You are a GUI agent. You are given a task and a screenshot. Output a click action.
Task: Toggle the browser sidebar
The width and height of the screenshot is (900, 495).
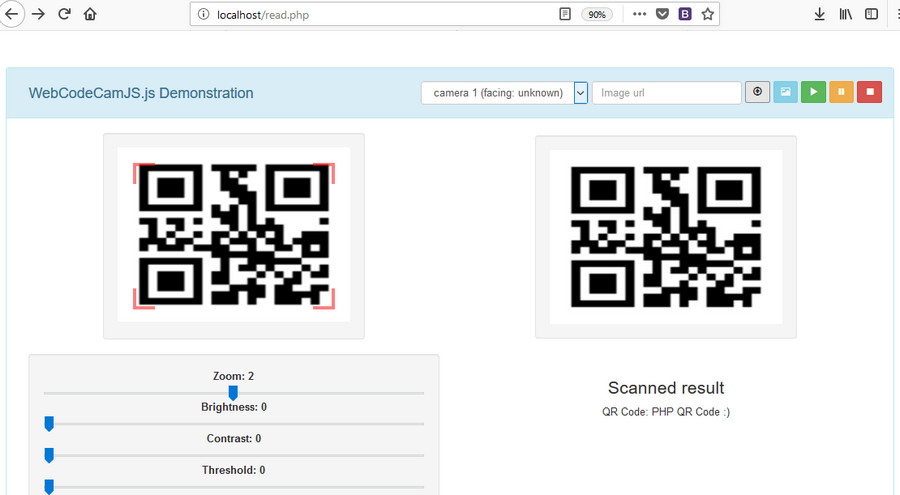click(x=871, y=14)
